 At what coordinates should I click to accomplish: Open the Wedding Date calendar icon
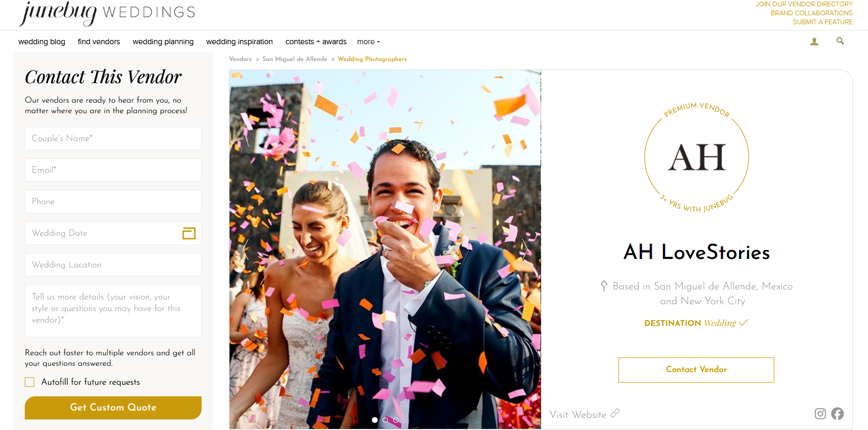(x=189, y=233)
